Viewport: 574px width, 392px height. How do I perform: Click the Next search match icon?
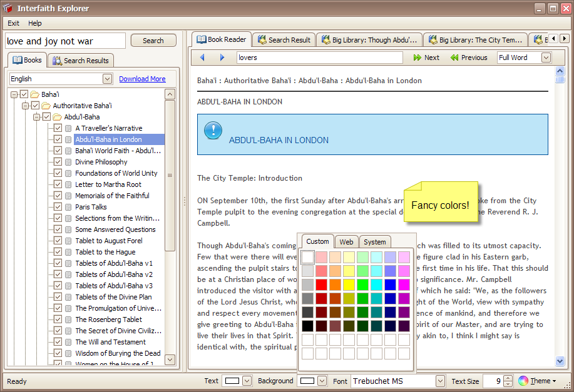pyautogui.click(x=418, y=58)
